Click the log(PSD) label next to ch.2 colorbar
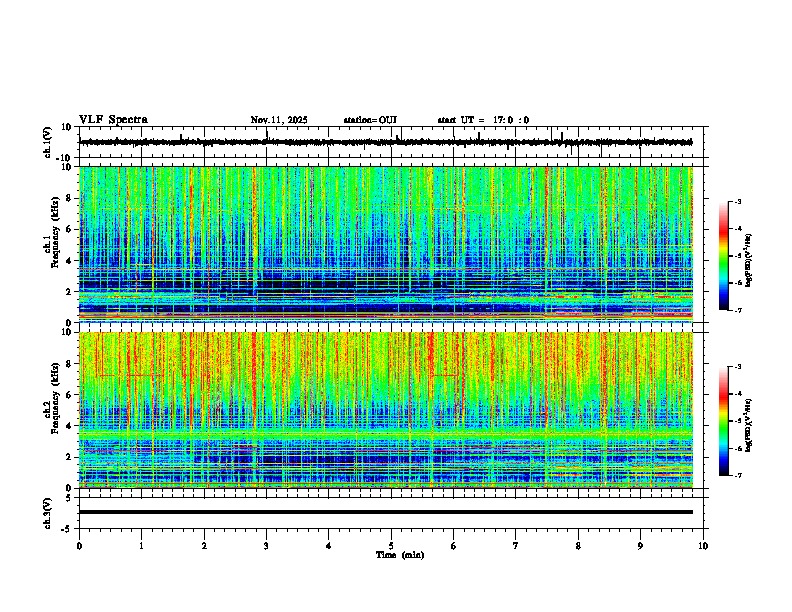This screenshot has width=792, height=612. coord(749,425)
